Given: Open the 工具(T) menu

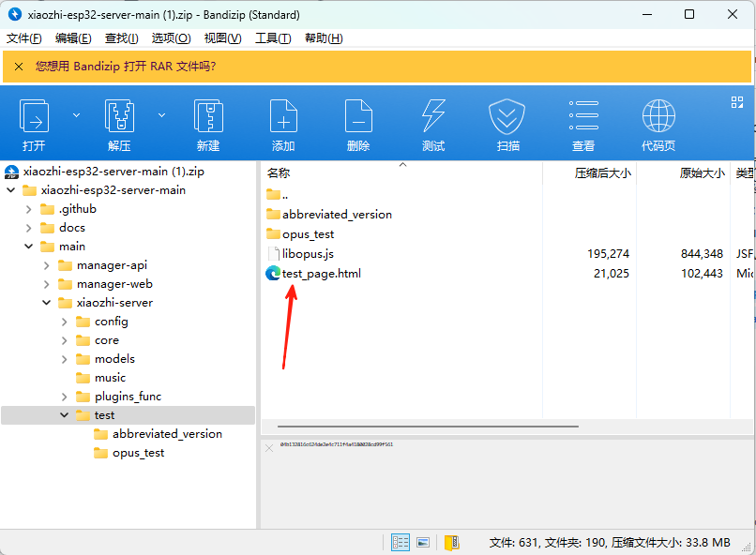Looking at the screenshot, I should pyautogui.click(x=273, y=38).
